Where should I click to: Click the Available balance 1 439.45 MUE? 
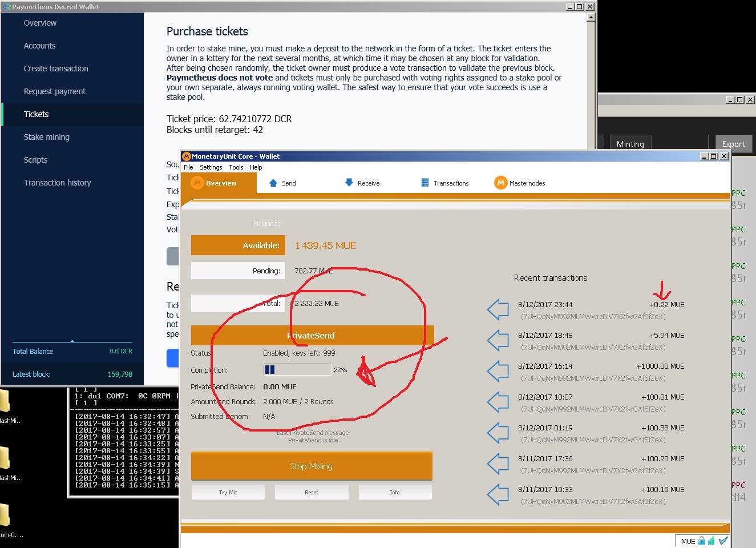[x=326, y=245]
